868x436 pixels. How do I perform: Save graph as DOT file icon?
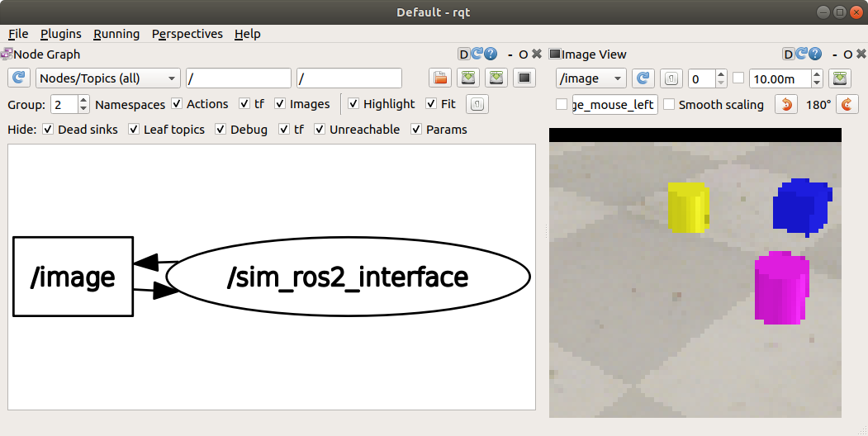point(468,78)
